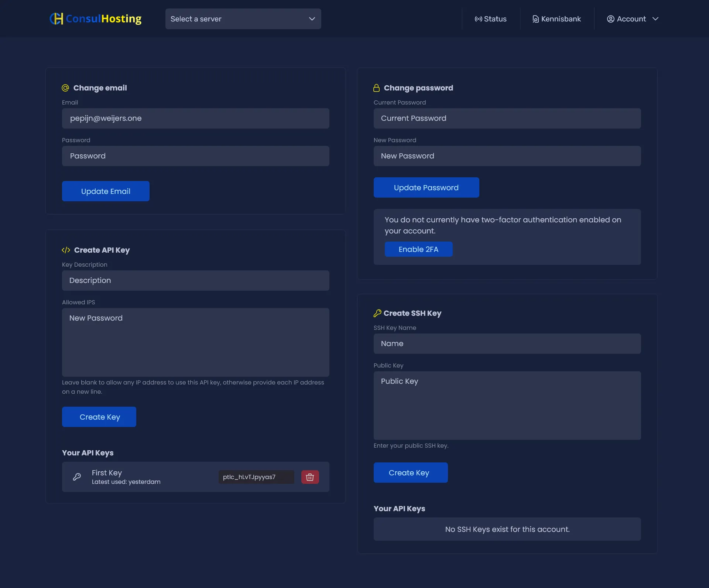Click Create Key under API key form
709x588 pixels.
(x=99, y=417)
